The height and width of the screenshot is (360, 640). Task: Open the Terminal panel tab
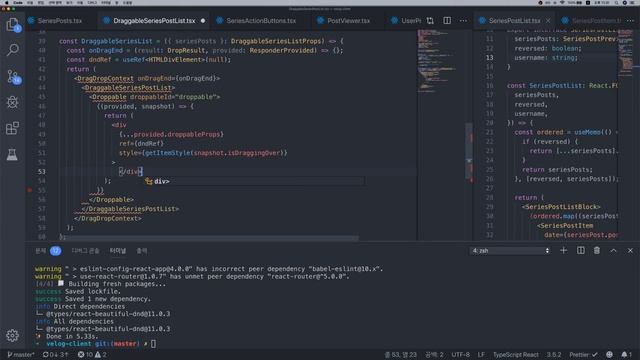(118, 251)
